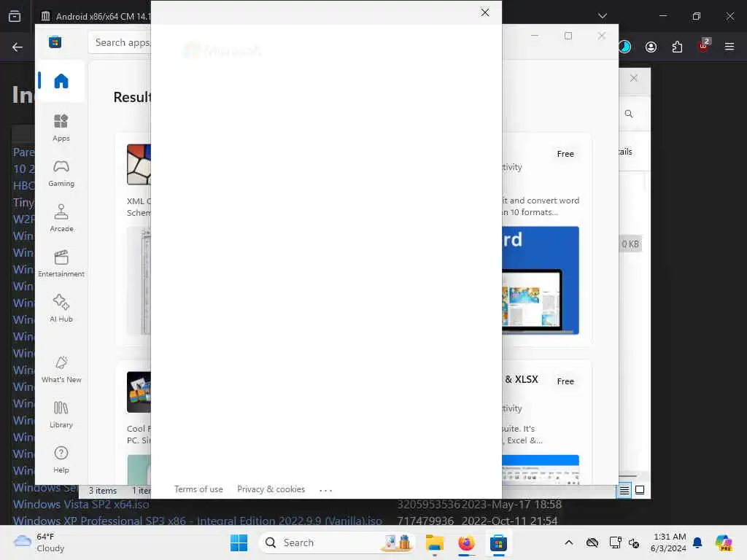Open AI Hub in Store sidebar
This screenshot has width=747, height=560.
pos(61,308)
